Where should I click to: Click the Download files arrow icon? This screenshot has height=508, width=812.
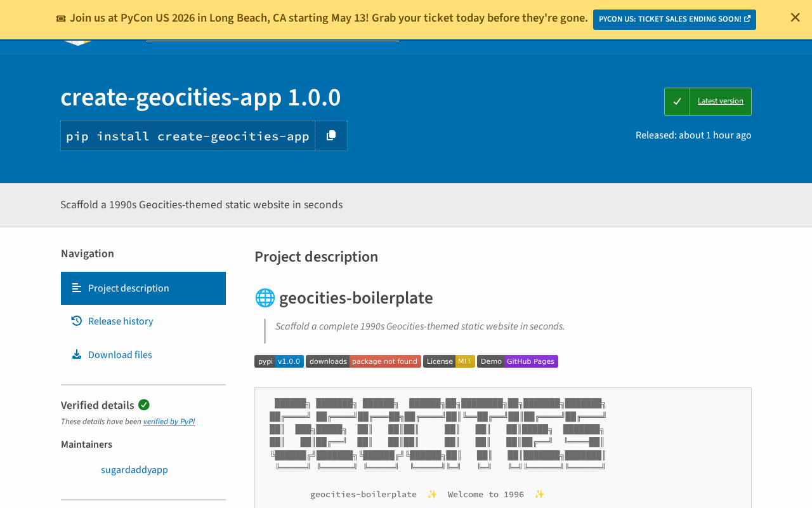pyautogui.click(x=77, y=354)
